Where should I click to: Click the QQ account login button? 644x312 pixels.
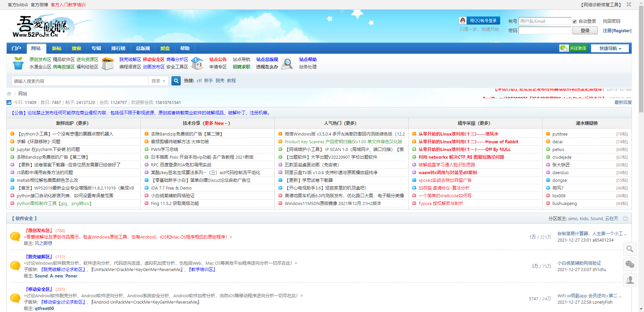(x=479, y=21)
